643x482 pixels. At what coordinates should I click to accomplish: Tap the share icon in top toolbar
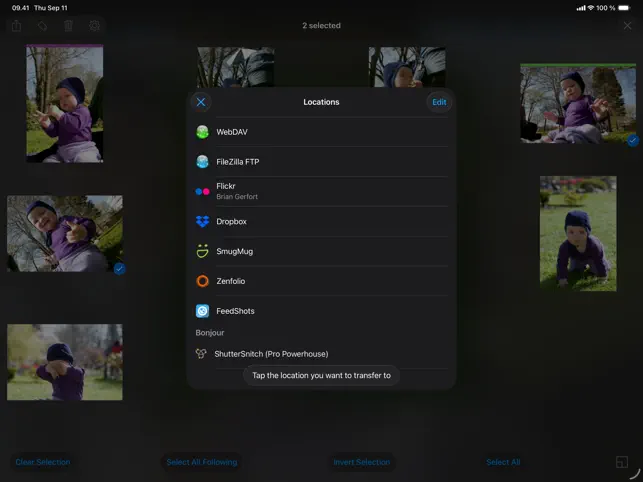point(16,26)
